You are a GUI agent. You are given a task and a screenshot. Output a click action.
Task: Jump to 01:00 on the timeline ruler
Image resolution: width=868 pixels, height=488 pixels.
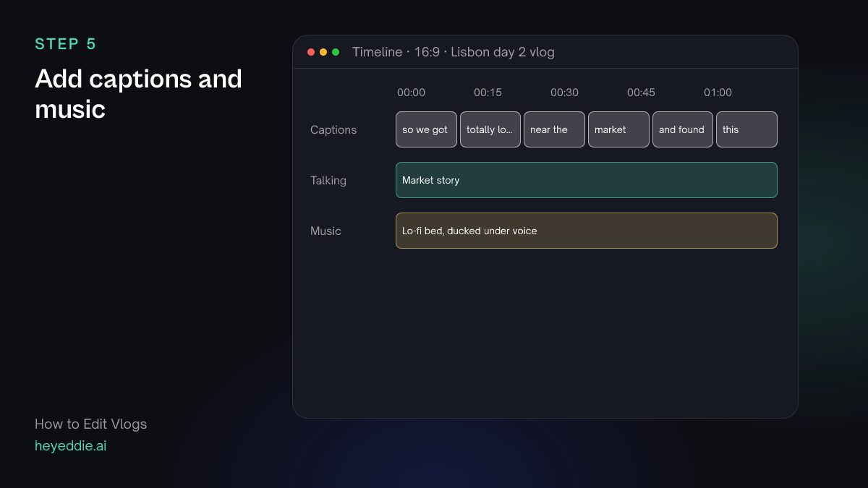tap(718, 93)
